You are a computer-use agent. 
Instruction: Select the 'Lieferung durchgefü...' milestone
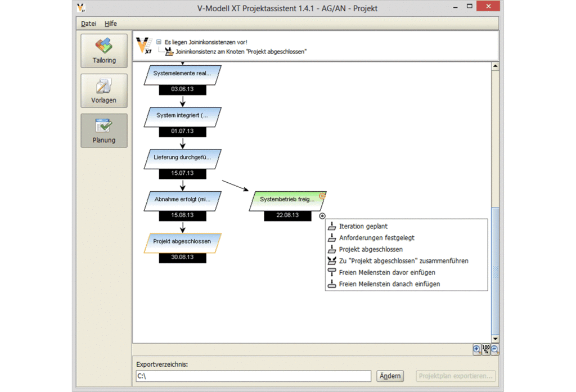pyautogui.click(x=182, y=159)
